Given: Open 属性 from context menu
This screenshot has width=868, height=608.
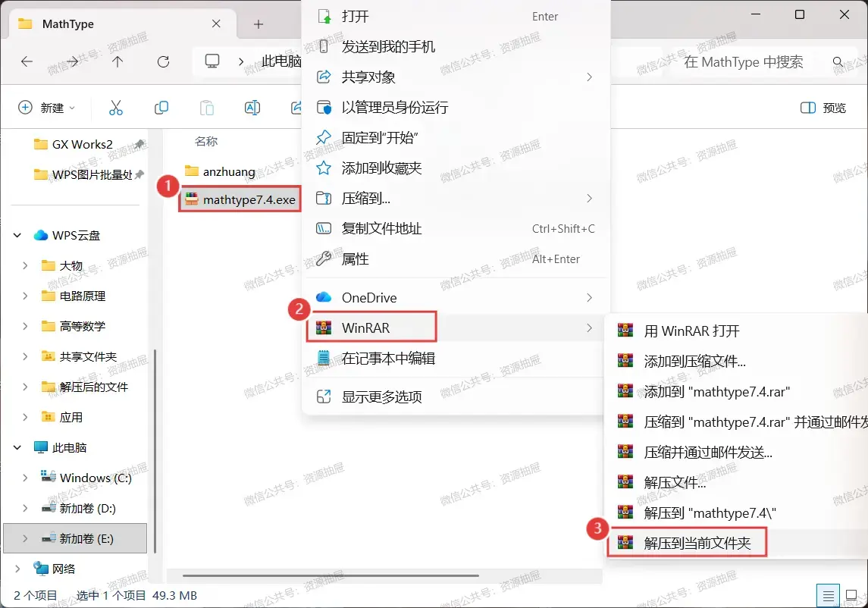Looking at the screenshot, I should (456, 259).
